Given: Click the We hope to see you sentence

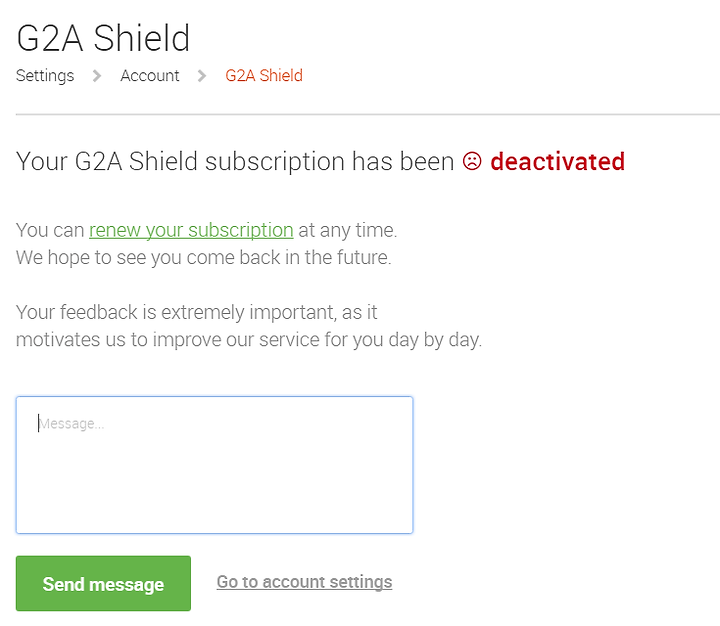Looking at the screenshot, I should (203, 258).
